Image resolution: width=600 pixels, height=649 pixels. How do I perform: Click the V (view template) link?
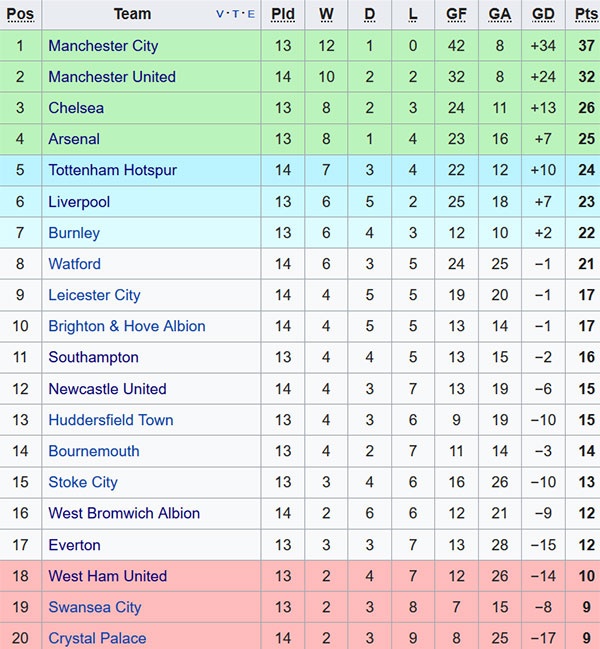221,14
